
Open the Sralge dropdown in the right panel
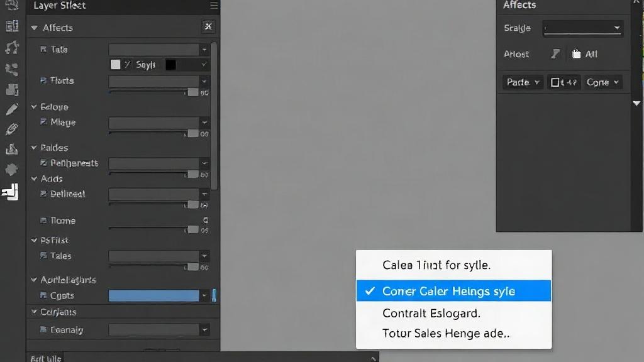point(582,28)
